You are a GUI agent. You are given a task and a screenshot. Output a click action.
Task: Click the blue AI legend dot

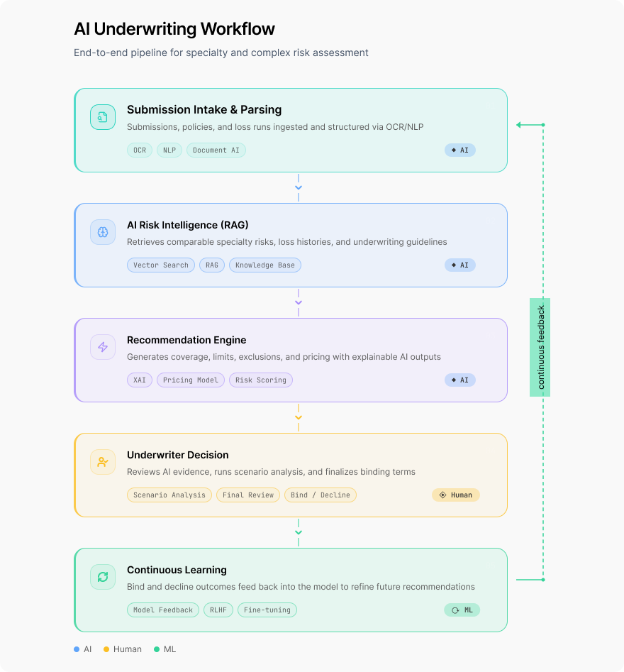pyautogui.click(x=77, y=649)
